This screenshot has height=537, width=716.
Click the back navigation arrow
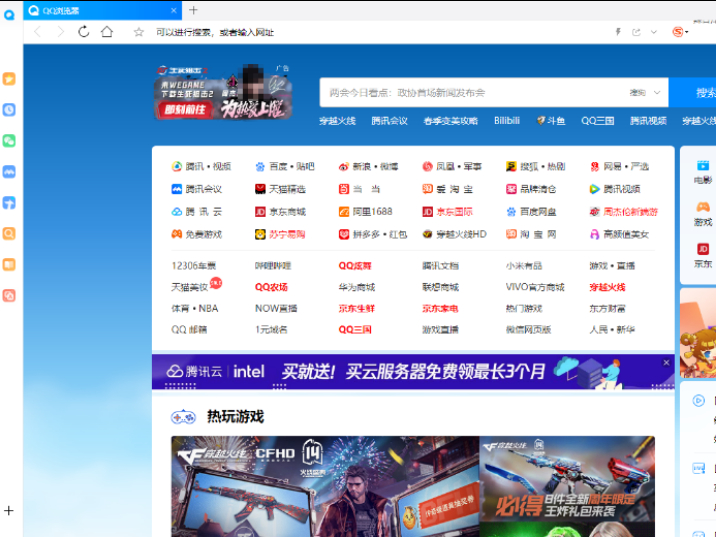pyautogui.click(x=38, y=32)
